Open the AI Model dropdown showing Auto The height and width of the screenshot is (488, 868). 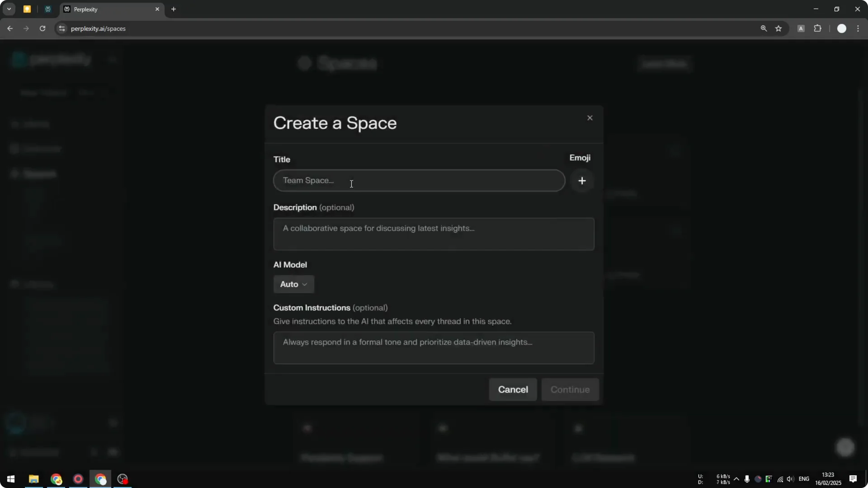pyautogui.click(x=293, y=284)
